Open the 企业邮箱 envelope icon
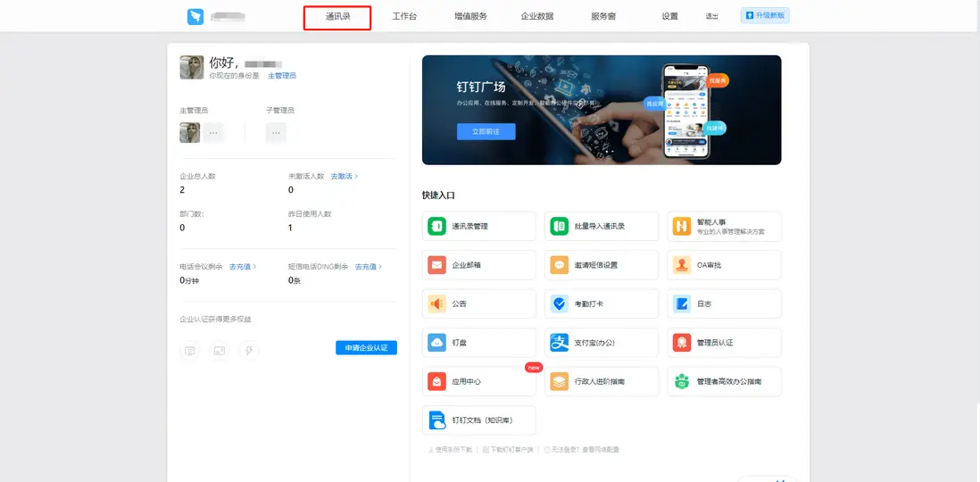This screenshot has height=482, width=980. pyautogui.click(x=436, y=265)
